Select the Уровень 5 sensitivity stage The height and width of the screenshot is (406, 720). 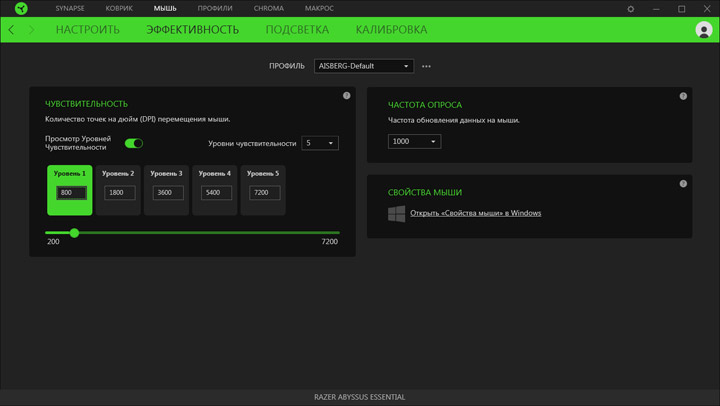click(x=263, y=190)
